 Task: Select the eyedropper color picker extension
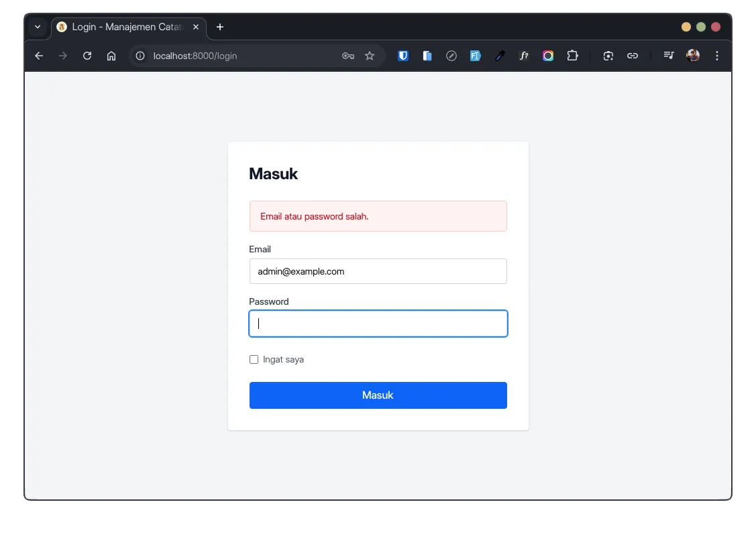[500, 56]
